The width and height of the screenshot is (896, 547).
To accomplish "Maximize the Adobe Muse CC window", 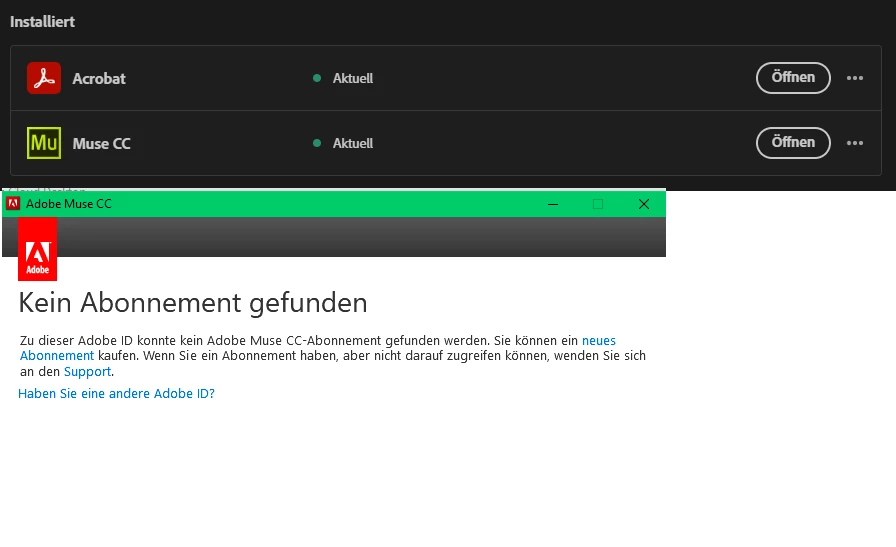I will 598,204.
